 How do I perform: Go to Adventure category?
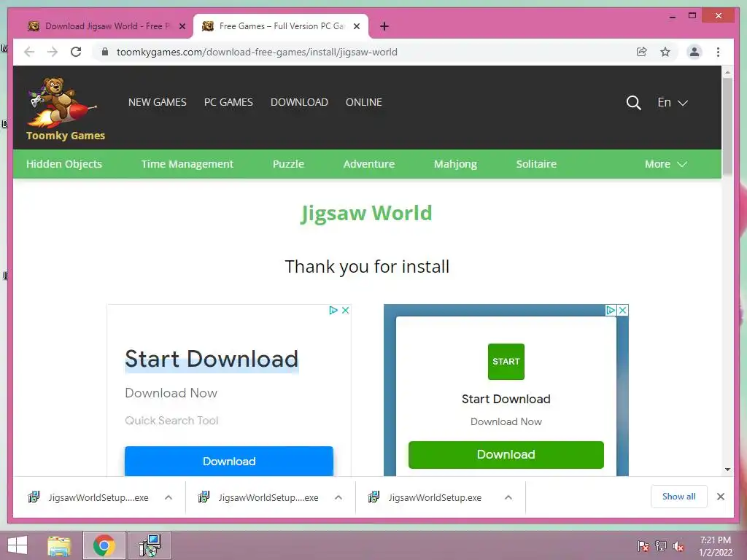[x=368, y=164]
